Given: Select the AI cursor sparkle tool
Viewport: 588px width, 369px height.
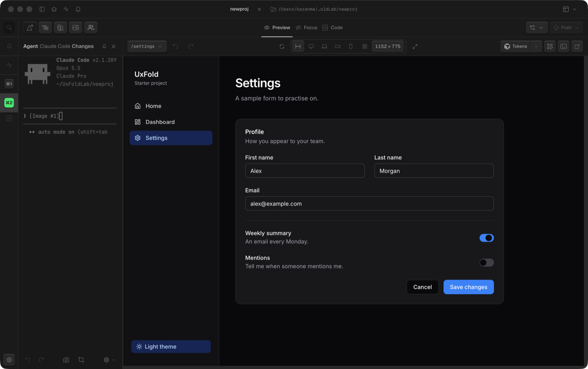Looking at the screenshot, I should [x=30, y=28].
